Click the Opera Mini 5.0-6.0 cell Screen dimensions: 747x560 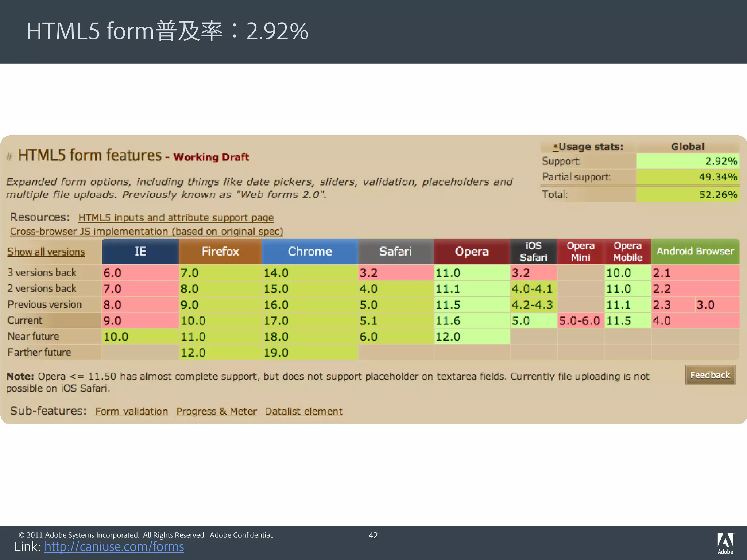coord(581,320)
